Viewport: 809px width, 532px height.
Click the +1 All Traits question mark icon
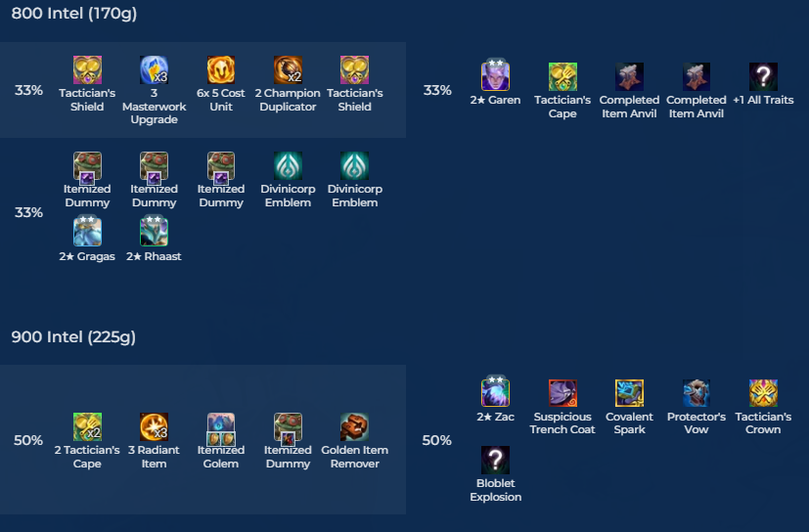point(763,76)
